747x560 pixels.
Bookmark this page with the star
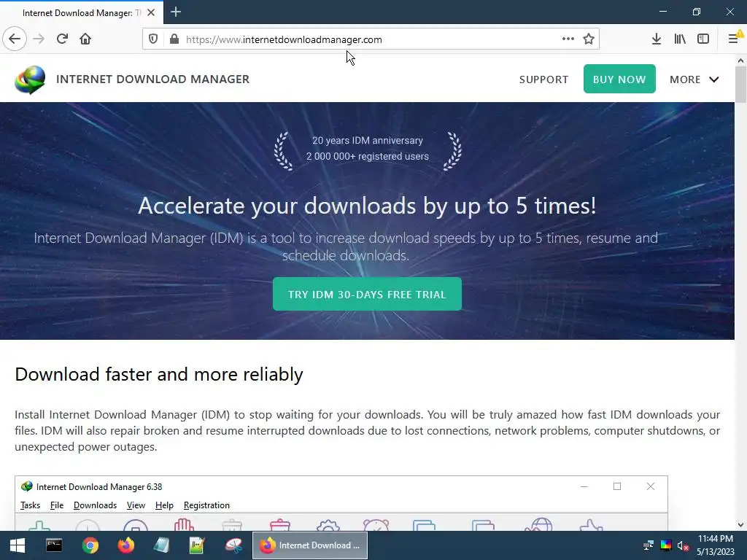point(589,39)
